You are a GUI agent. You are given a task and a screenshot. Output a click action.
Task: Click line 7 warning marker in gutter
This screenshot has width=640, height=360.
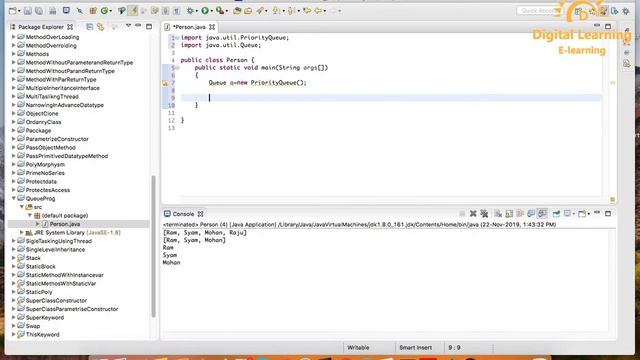pos(165,83)
